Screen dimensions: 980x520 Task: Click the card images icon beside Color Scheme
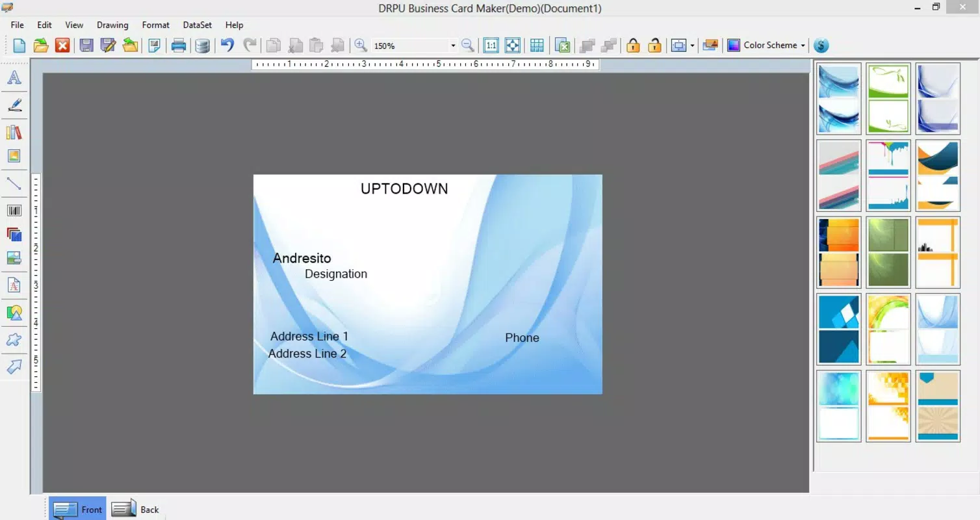[x=710, y=45]
